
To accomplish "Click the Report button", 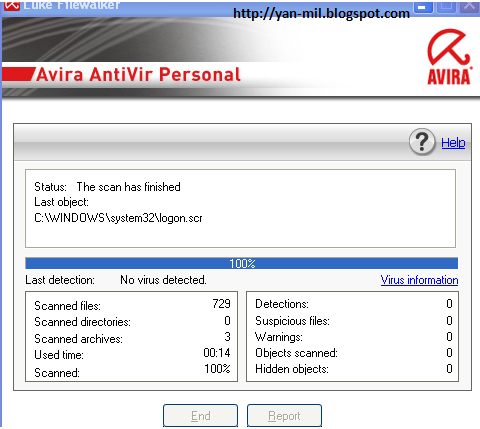I will click(284, 416).
